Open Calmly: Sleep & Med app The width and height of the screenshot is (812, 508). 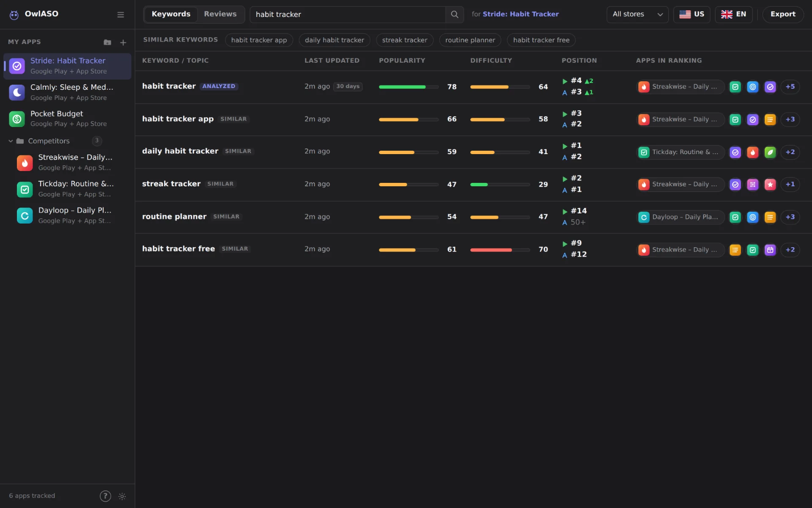pyautogui.click(x=67, y=92)
